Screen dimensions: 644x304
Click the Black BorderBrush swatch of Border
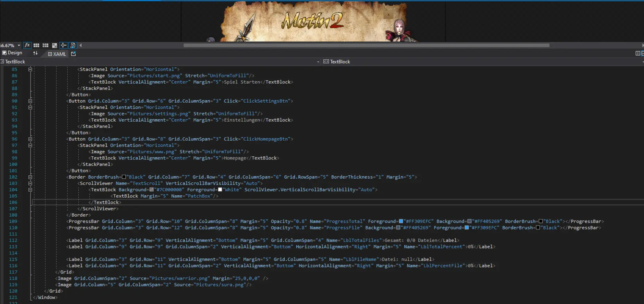(124, 177)
